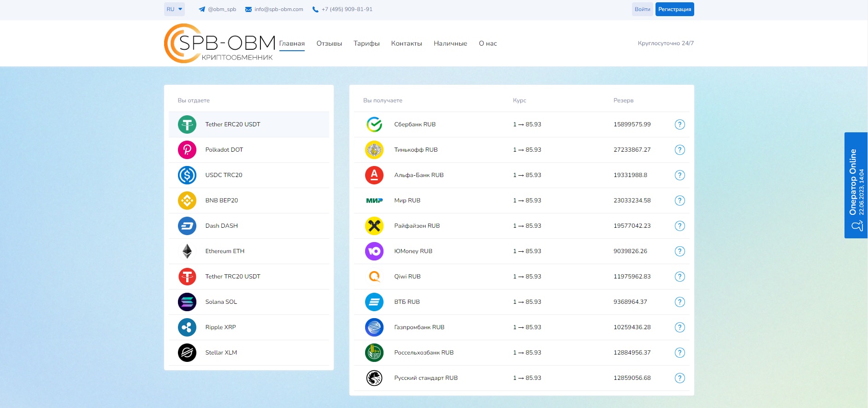This screenshot has height=408, width=868.
Task: Open help icon for Газпромбанк RUB row
Action: pyautogui.click(x=679, y=327)
